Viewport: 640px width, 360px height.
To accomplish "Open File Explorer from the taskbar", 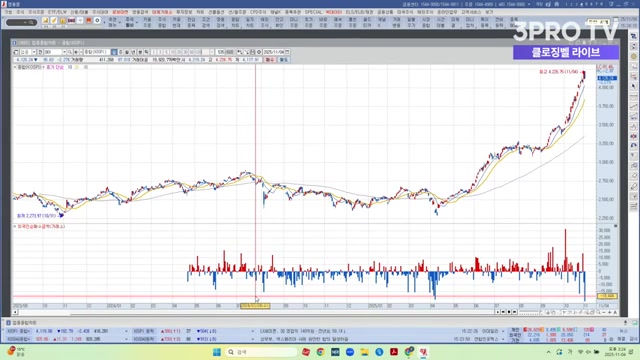I will pyautogui.click(x=364, y=352).
